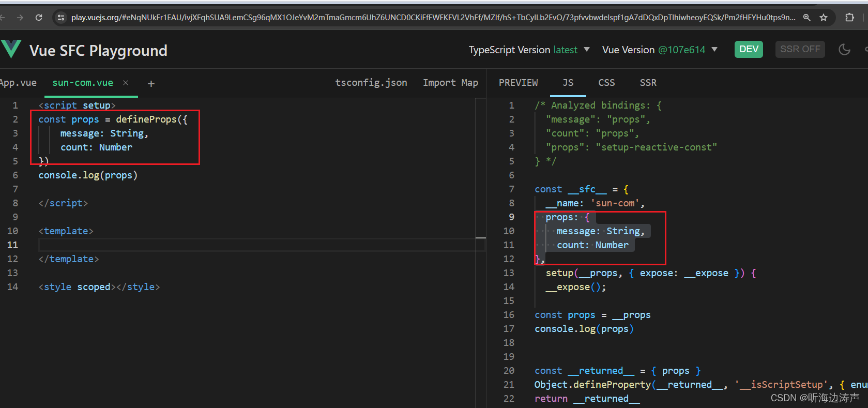Reload the page with browser refresh icon

pos(39,18)
